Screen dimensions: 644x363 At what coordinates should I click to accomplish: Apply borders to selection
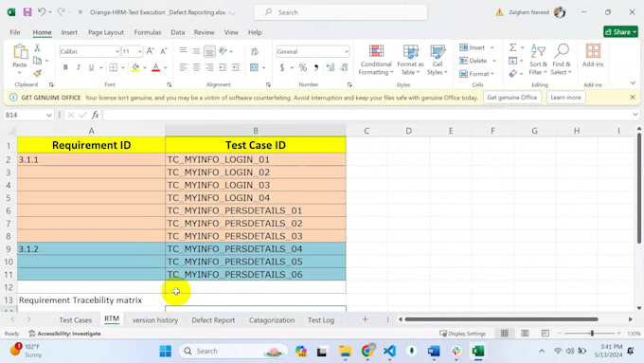click(114, 67)
